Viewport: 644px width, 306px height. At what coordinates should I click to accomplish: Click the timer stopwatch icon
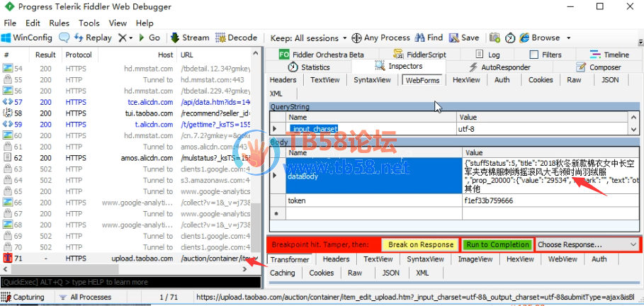(509, 38)
